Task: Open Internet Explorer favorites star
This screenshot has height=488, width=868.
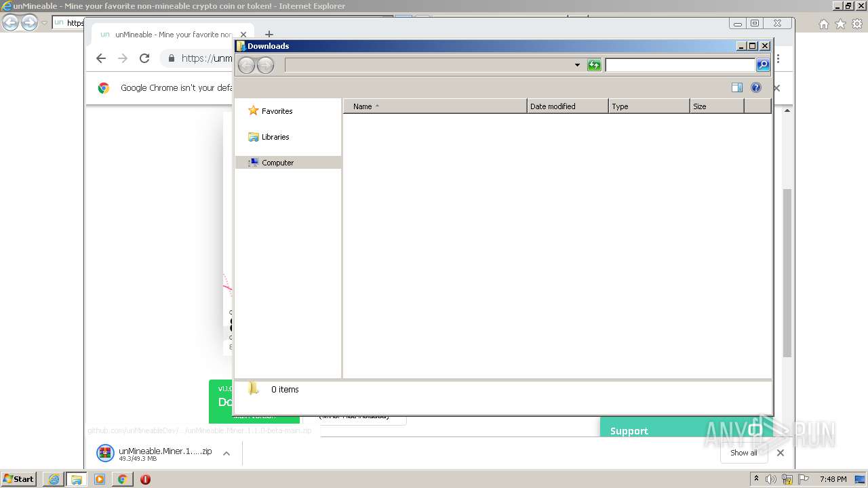Action: tap(840, 24)
